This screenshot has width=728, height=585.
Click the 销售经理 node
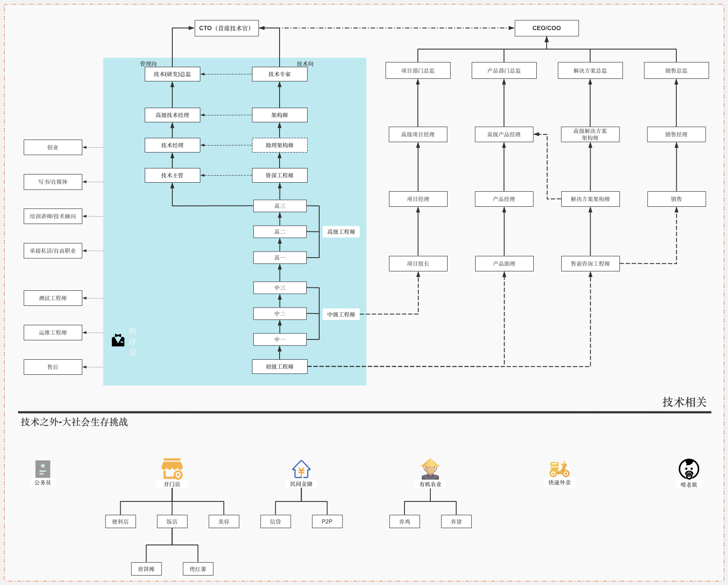point(676,134)
